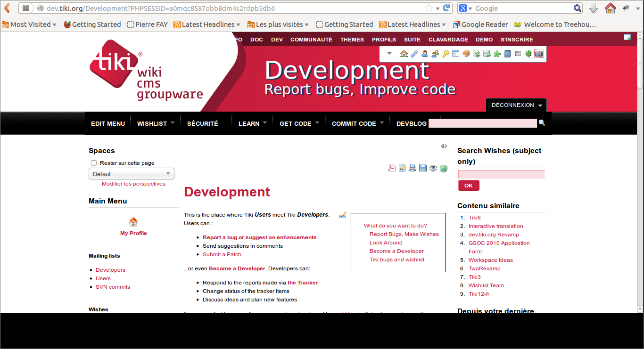Click the magnifier icon beside the menu search field
The image size is (644, 349).
click(542, 122)
